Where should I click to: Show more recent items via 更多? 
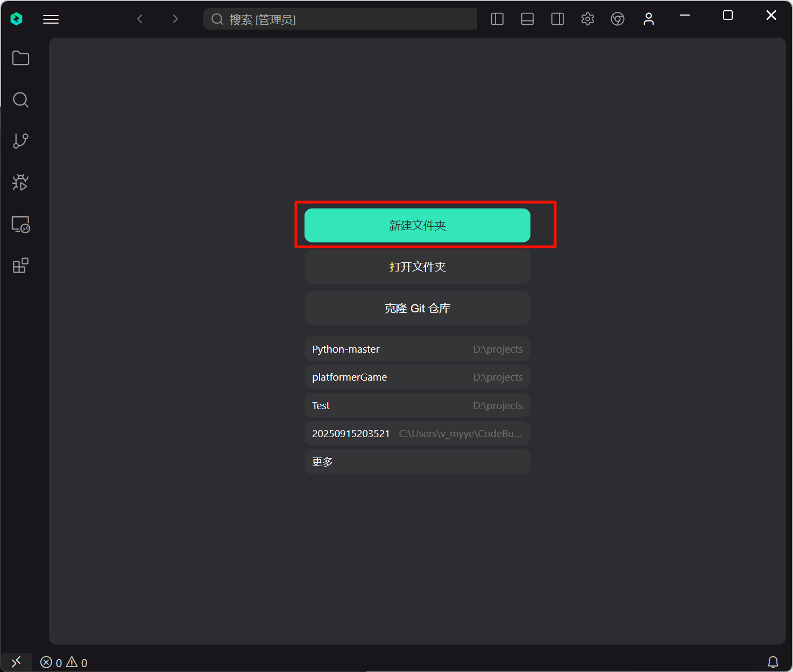pyautogui.click(x=417, y=462)
